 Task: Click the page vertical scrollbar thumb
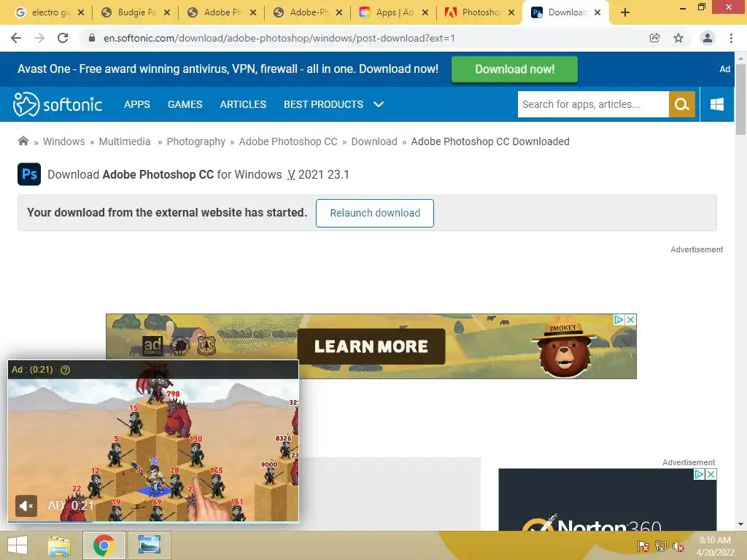click(x=740, y=99)
